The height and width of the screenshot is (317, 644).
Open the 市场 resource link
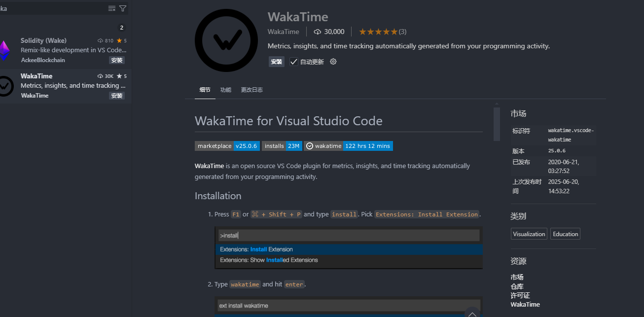[517, 277]
